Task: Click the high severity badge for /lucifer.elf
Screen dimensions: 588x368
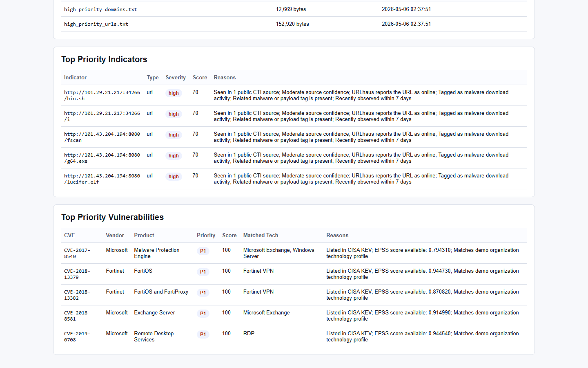Action: pyautogui.click(x=174, y=177)
